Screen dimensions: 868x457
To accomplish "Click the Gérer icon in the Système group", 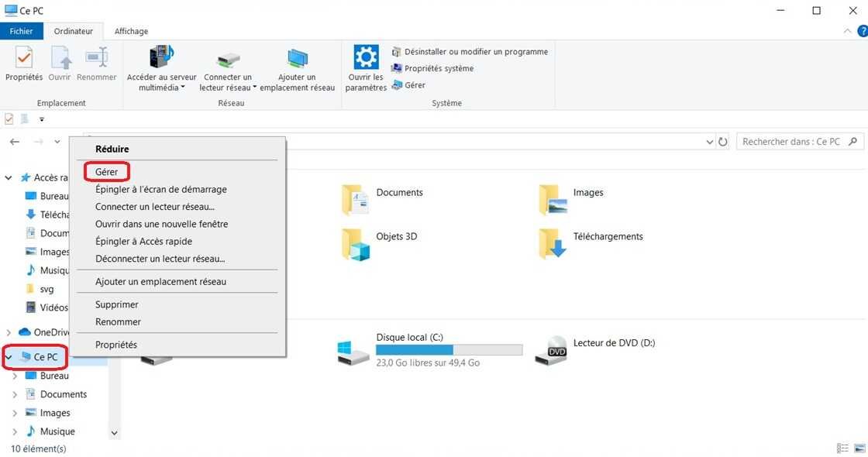I will click(x=413, y=85).
